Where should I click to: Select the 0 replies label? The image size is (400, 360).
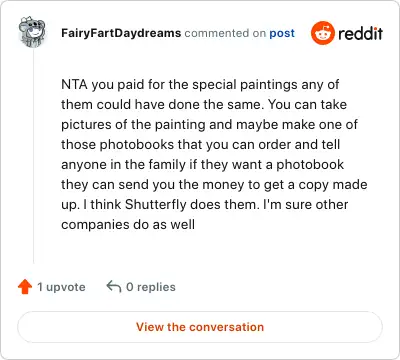click(151, 287)
